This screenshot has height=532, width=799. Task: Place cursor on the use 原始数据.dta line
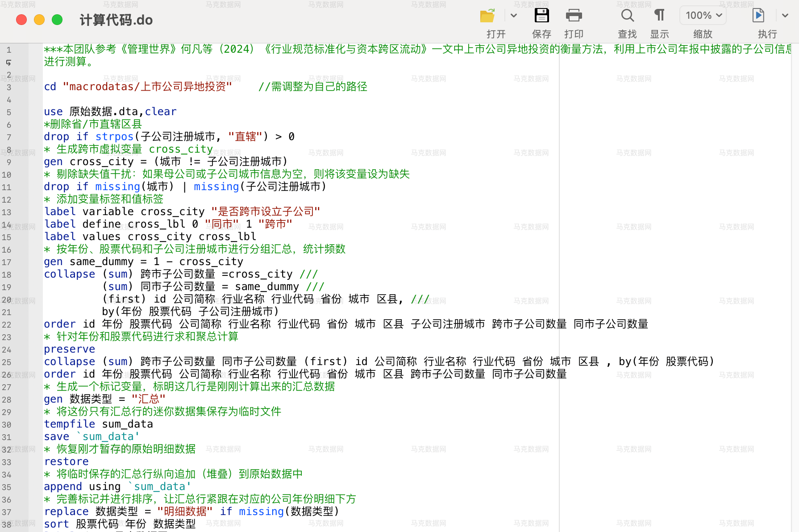click(x=109, y=112)
